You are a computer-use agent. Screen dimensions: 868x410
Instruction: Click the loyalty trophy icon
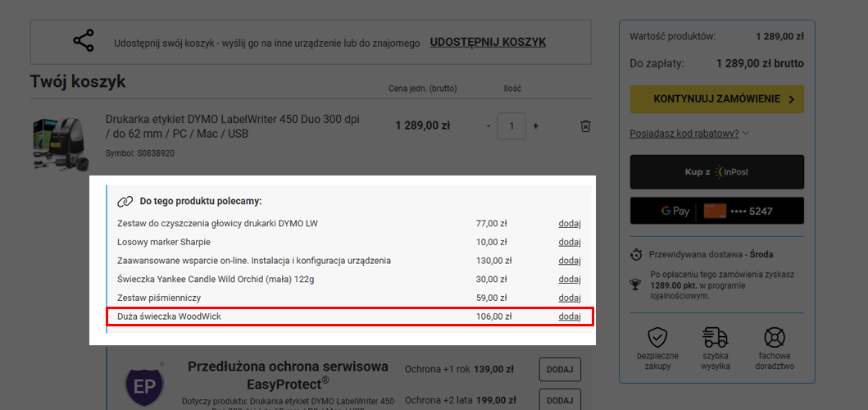pos(636,285)
